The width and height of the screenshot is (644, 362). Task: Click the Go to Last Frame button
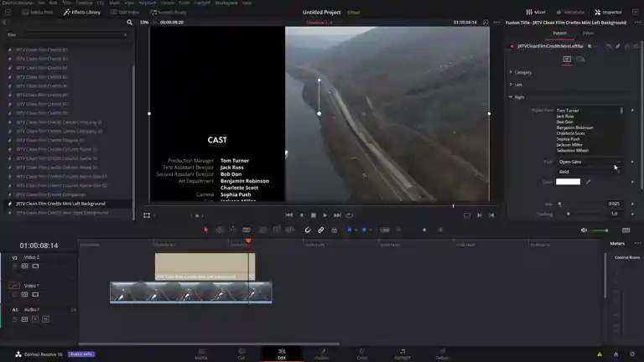point(337,215)
